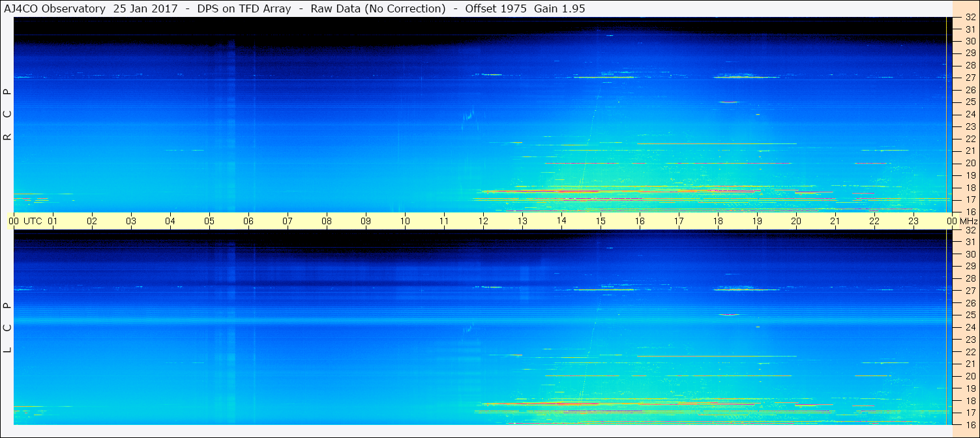This screenshot has height=438, width=980.
Task: Click the 22 MHz label on LCP frequency scale
Action: [970, 352]
